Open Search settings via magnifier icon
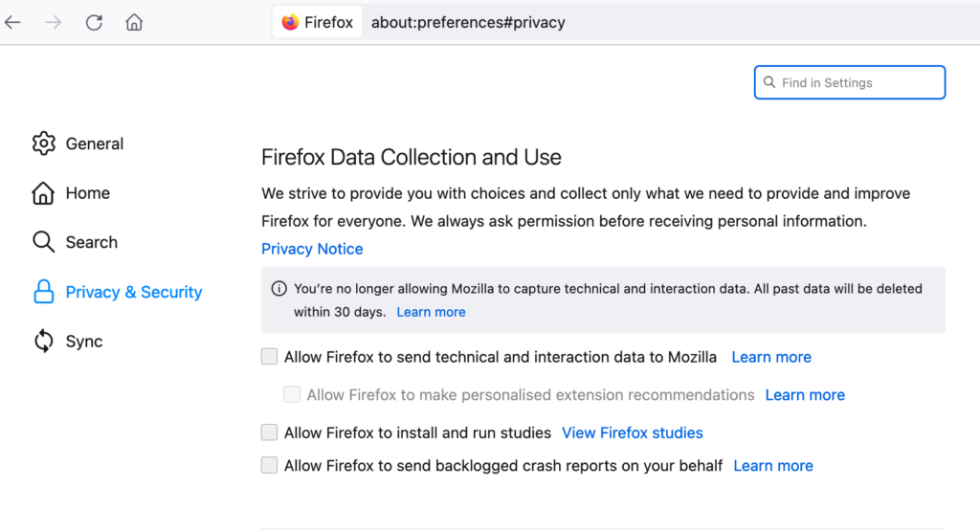 pos(43,242)
